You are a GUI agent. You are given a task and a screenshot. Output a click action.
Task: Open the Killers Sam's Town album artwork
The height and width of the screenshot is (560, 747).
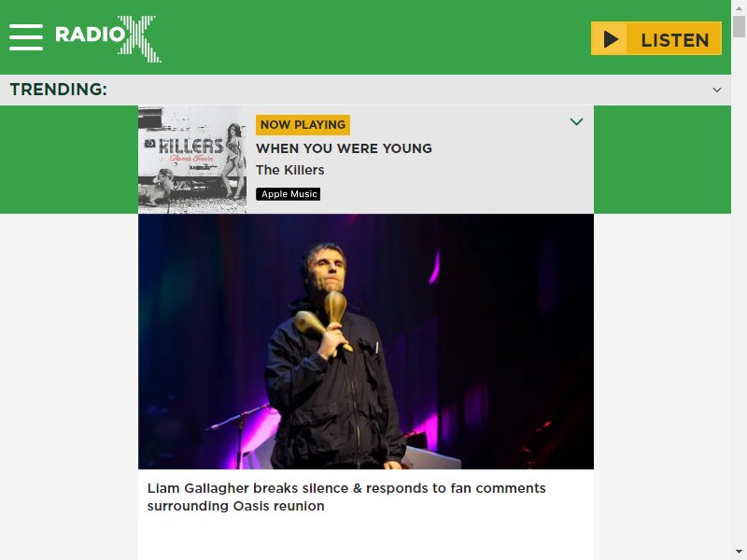192,160
